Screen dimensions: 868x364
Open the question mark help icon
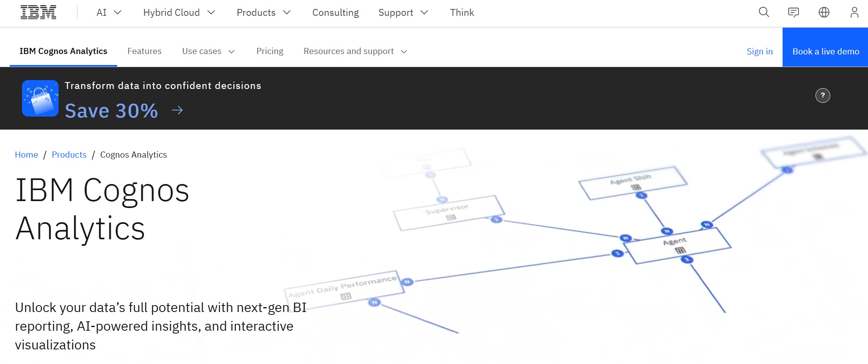(823, 95)
